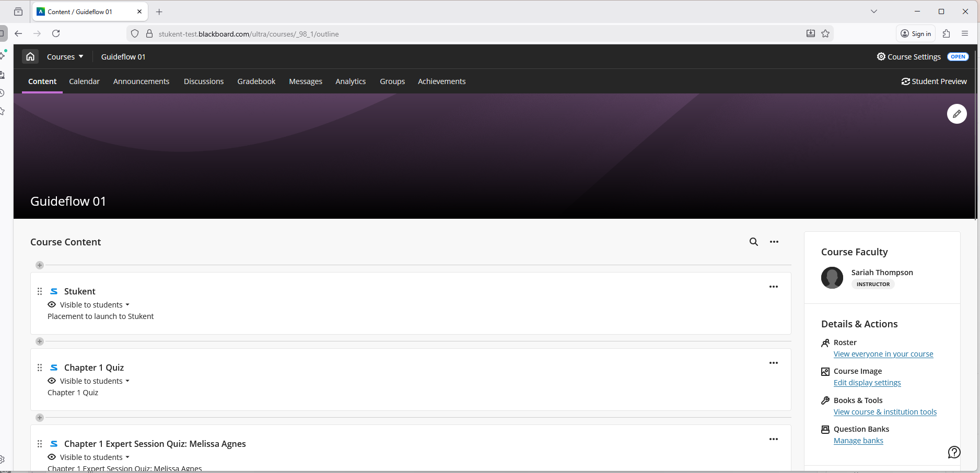980x473 pixels.
Task: Click the Manage banks link
Action: pyautogui.click(x=858, y=441)
